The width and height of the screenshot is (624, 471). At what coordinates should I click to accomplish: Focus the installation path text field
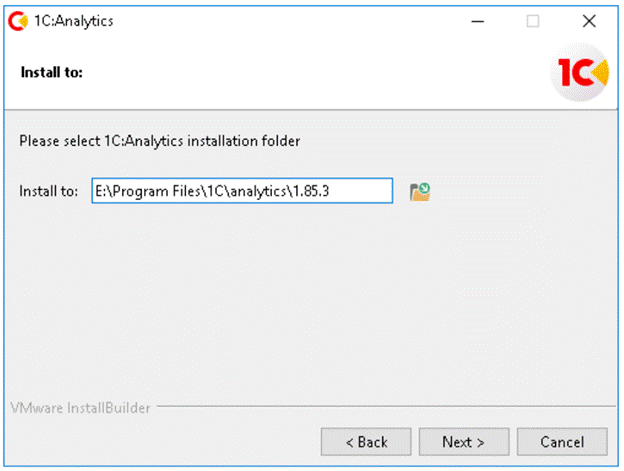tap(241, 191)
